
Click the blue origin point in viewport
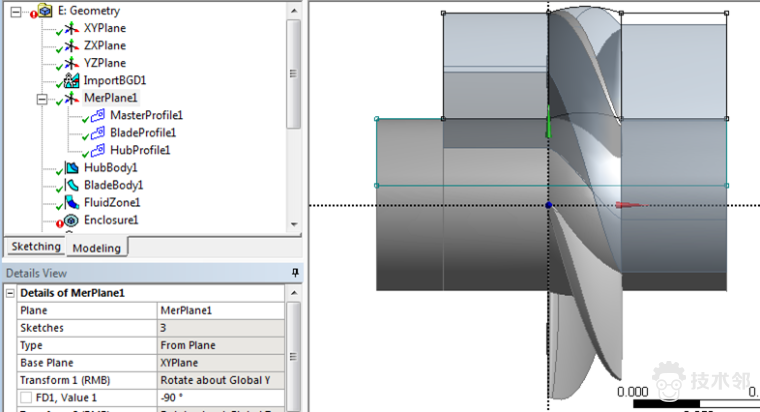point(549,205)
